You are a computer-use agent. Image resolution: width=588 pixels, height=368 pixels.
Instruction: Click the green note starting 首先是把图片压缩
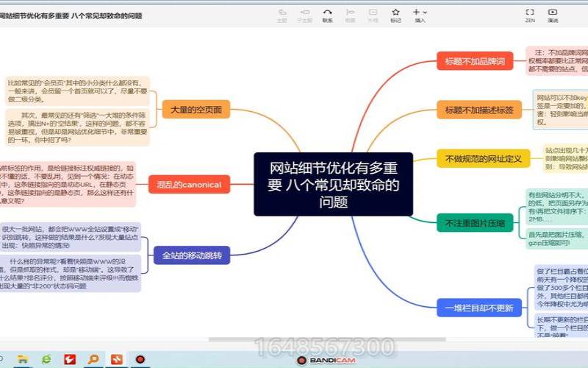point(557,238)
